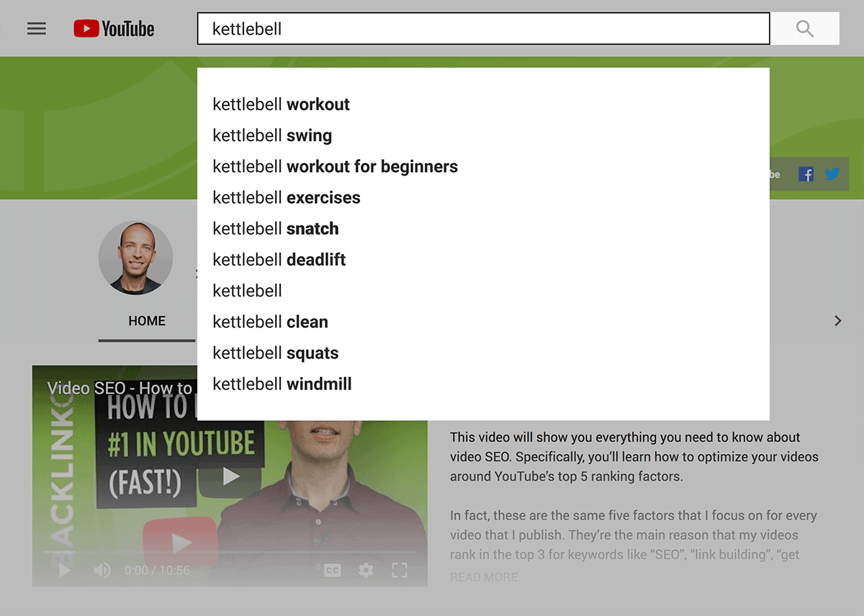The height and width of the screenshot is (616, 864).
Task: Expand the description with READ MORE
Action: [x=484, y=577]
